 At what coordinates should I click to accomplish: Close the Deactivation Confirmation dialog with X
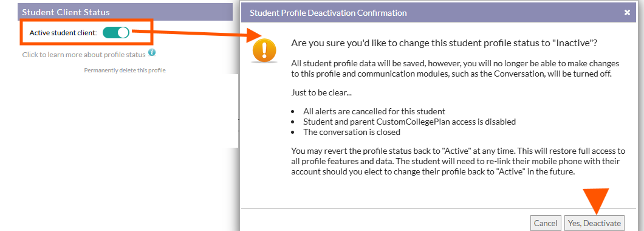point(627,13)
